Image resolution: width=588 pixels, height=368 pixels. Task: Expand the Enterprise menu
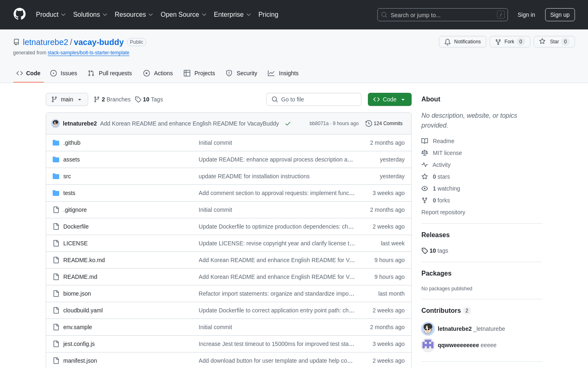[232, 14]
